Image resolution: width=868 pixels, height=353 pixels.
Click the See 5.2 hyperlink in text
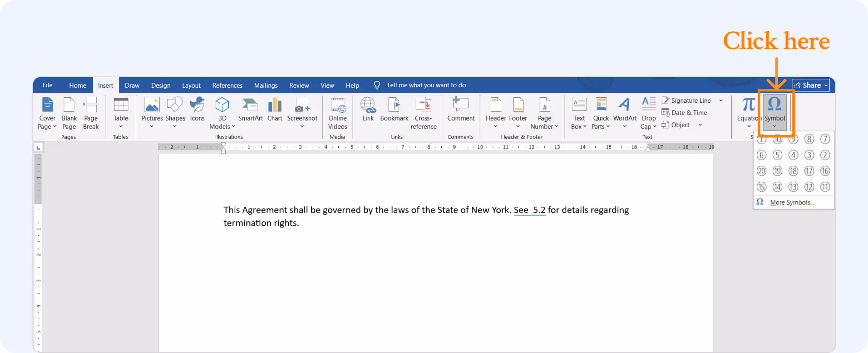coord(530,210)
